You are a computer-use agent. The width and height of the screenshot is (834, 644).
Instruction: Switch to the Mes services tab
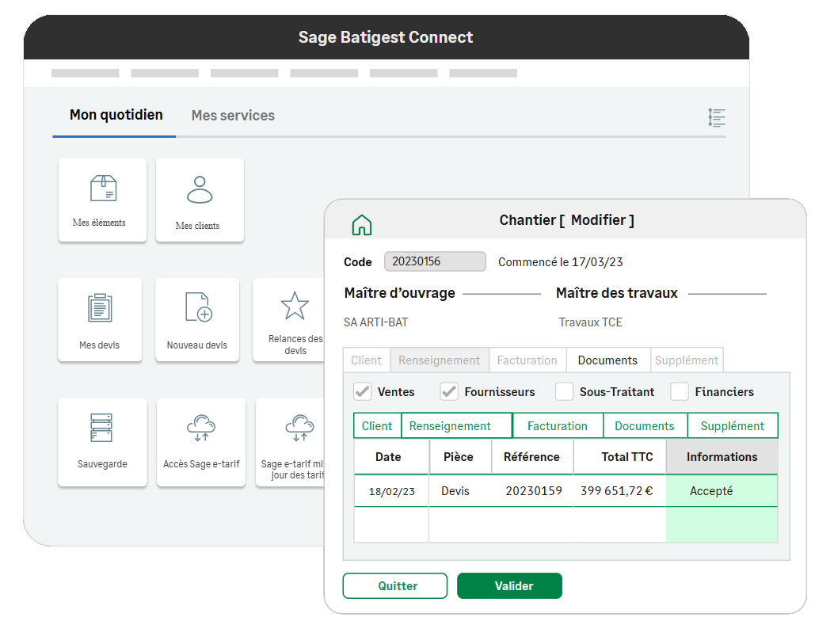coord(233,116)
